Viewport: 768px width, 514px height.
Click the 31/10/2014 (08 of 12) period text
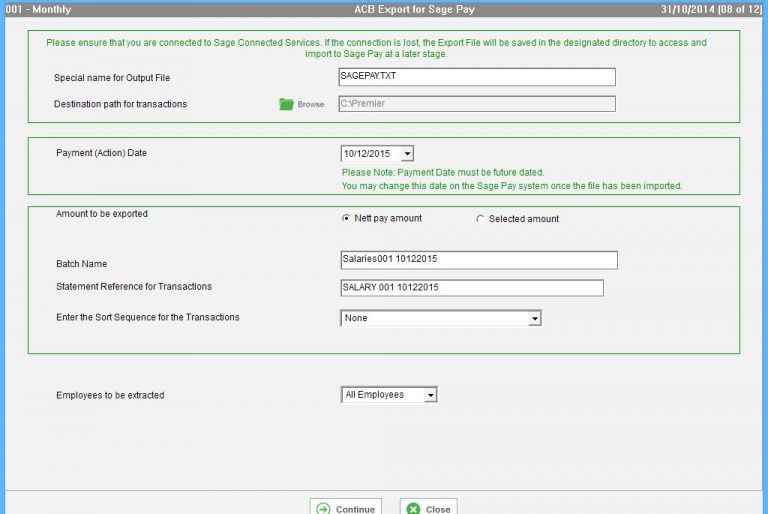[x=711, y=9]
